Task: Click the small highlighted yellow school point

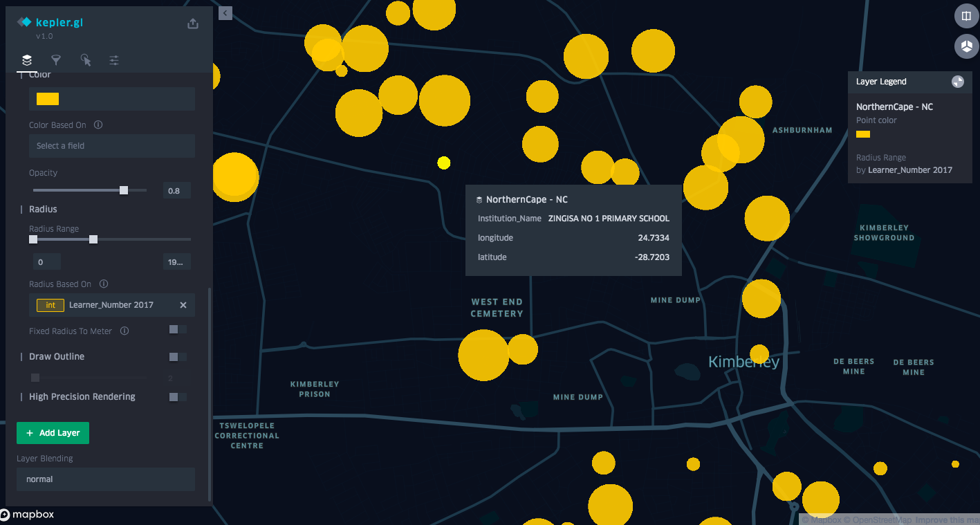Action: pos(444,163)
